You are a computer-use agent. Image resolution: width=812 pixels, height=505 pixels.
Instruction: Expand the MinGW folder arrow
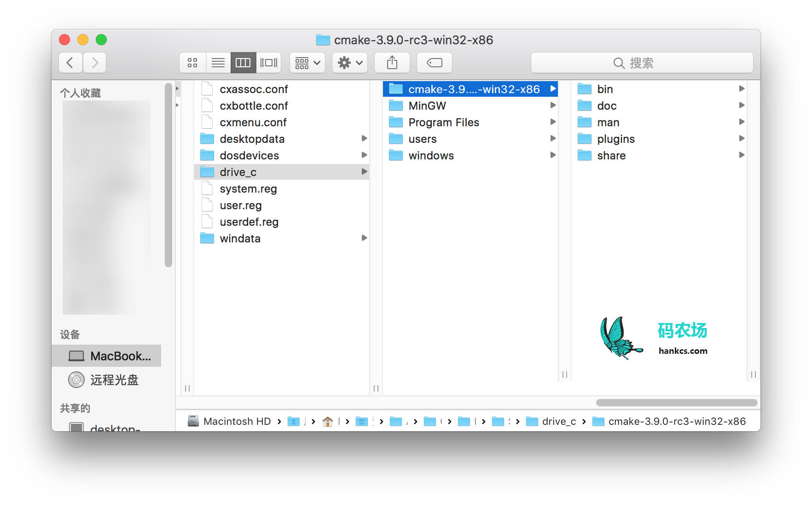(553, 105)
